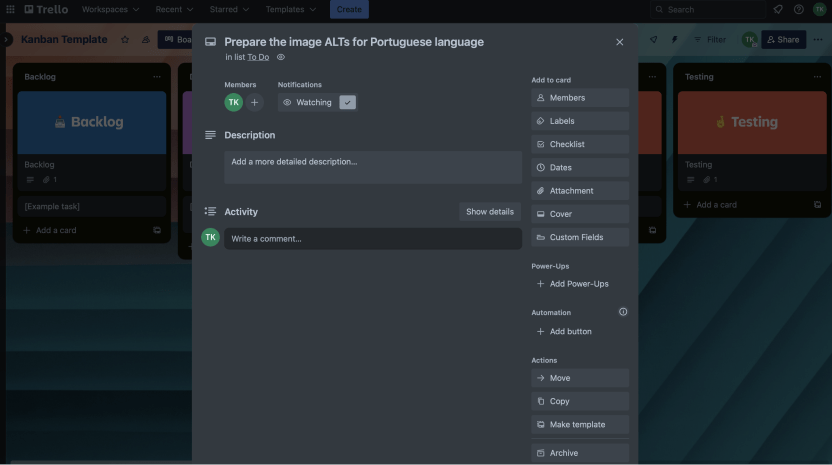Open the Workspaces dropdown menu
The height and width of the screenshot is (465, 832).
(110, 9)
